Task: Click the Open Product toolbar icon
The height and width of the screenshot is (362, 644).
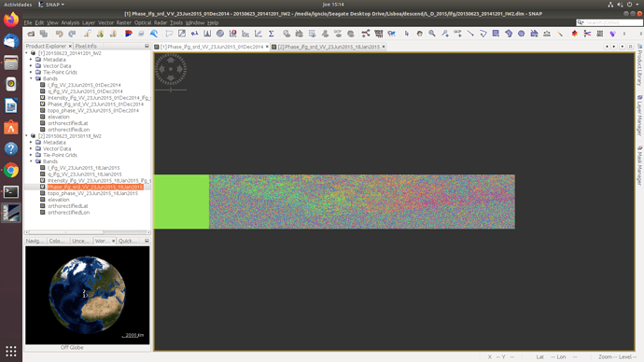Action: point(31,34)
